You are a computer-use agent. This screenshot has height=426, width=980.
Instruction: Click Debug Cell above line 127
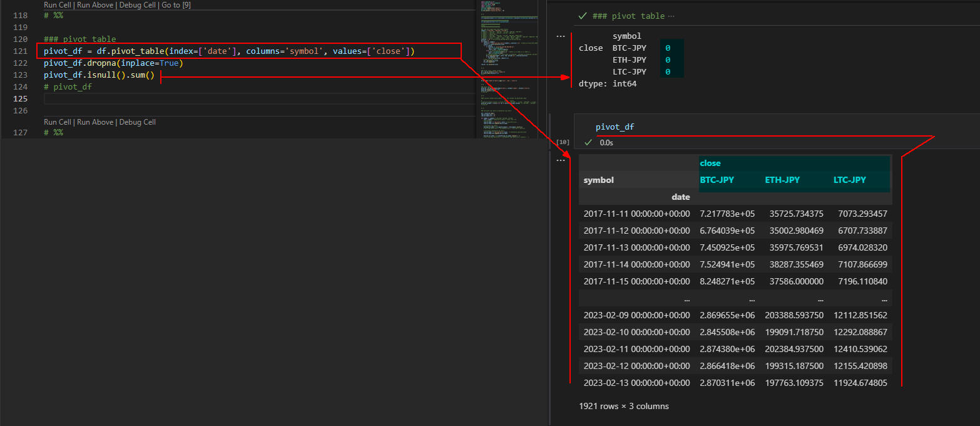[x=137, y=122]
